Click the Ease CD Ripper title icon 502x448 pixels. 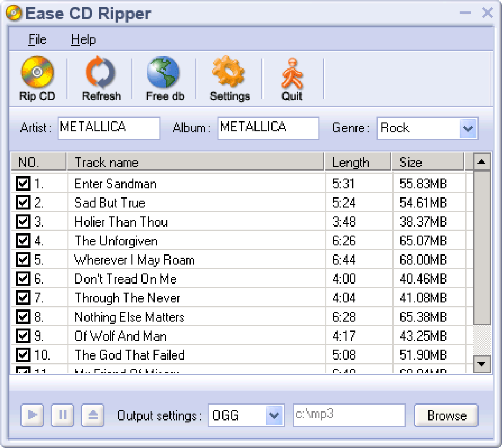14,13
